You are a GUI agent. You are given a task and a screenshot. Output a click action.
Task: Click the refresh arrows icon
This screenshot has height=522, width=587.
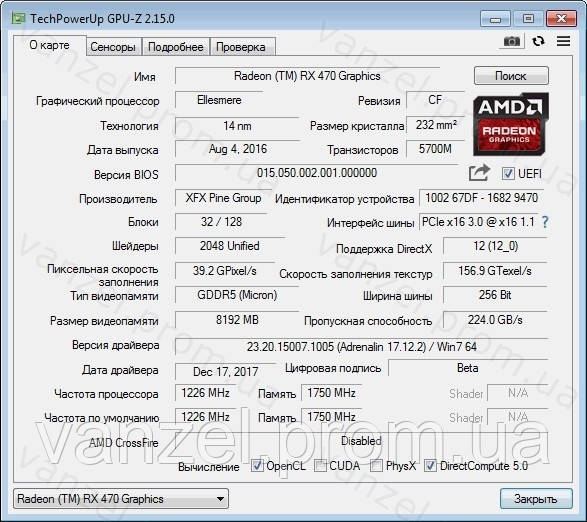538,41
